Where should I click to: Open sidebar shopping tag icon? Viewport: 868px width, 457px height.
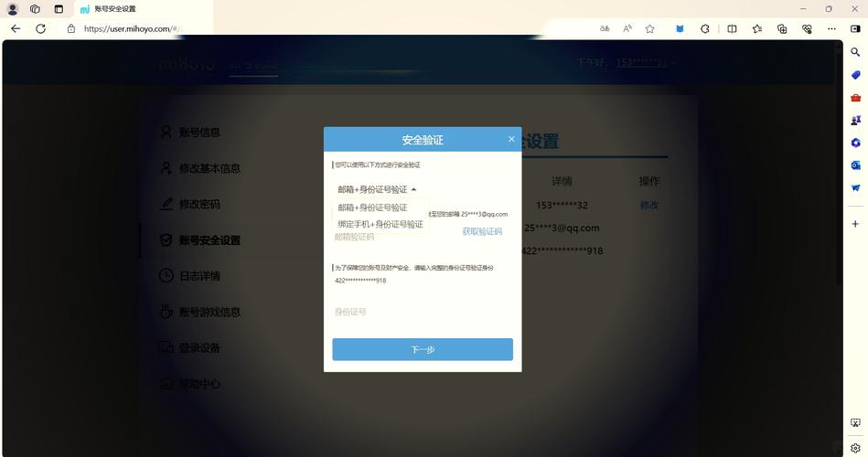855,75
